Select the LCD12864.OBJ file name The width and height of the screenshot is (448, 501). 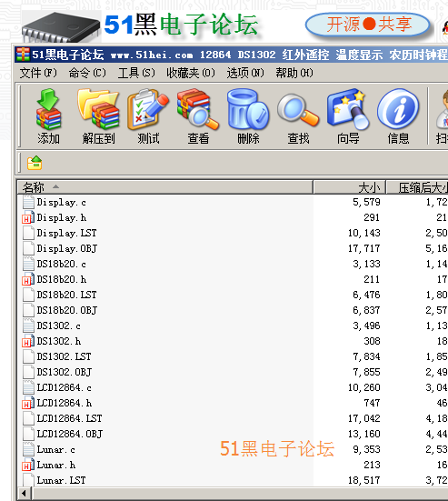[x=70, y=434]
